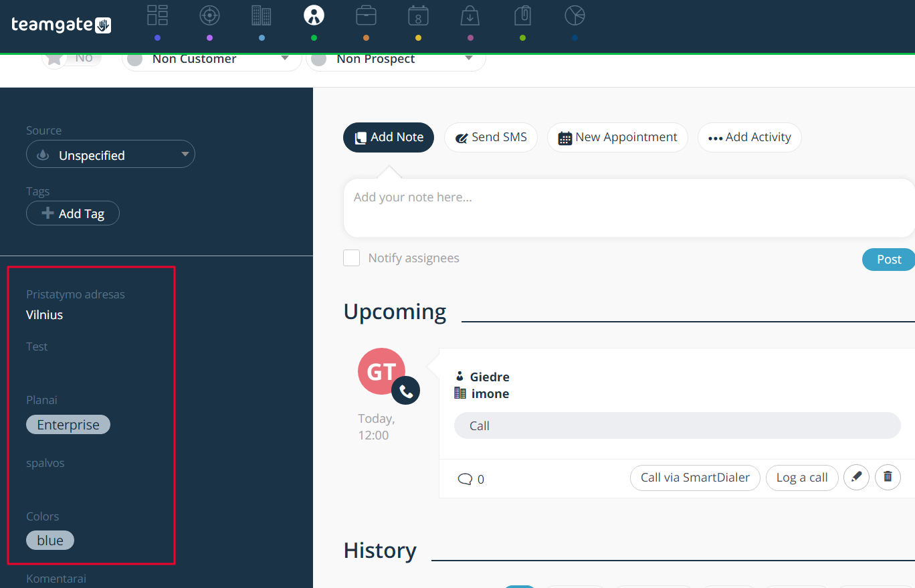This screenshot has width=915, height=588.
Task: Click the Pristatymo adresas field label
Action: (76, 294)
